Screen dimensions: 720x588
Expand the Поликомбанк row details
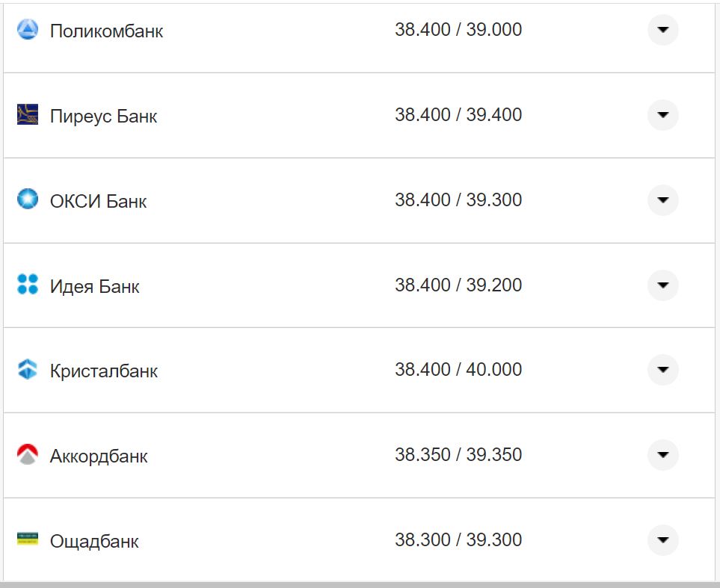[x=662, y=30]
